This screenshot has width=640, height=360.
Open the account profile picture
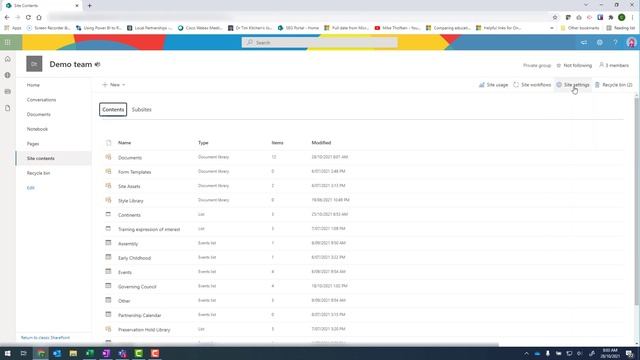[631, 42]
